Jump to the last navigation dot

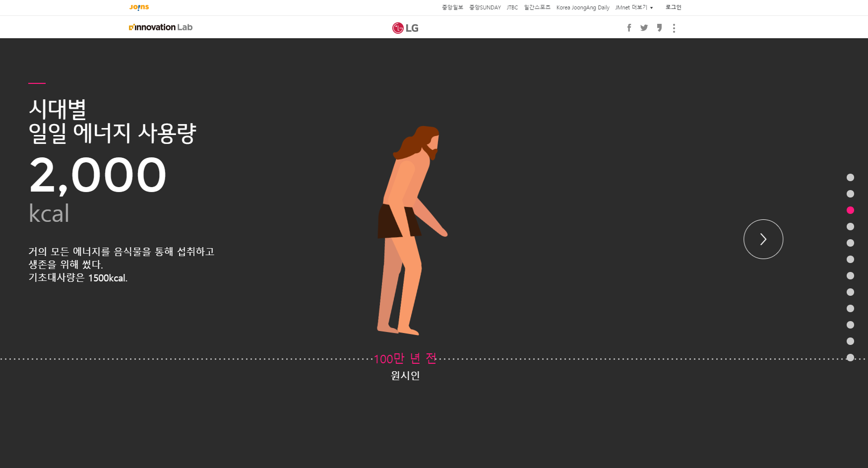pyautogui.click(x=850, y=357)
